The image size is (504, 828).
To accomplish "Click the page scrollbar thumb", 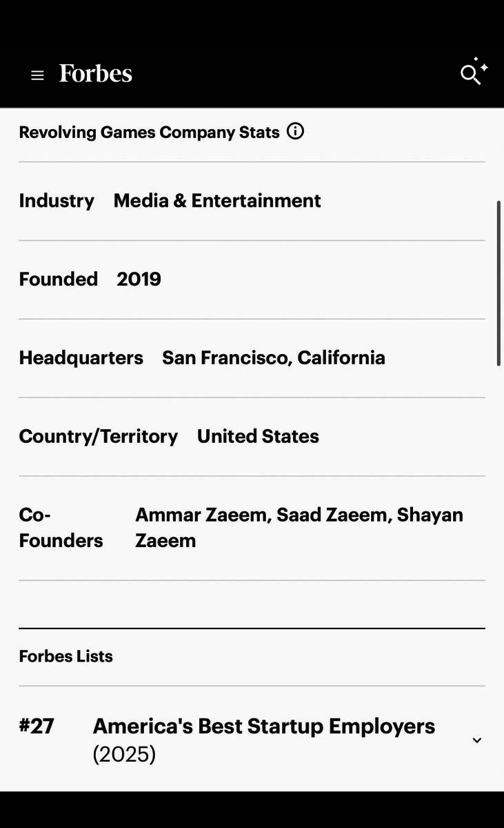I will [498, 283].
